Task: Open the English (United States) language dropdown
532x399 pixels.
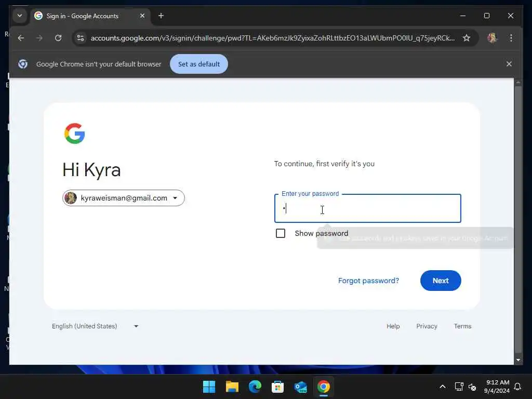Action: 95,326
